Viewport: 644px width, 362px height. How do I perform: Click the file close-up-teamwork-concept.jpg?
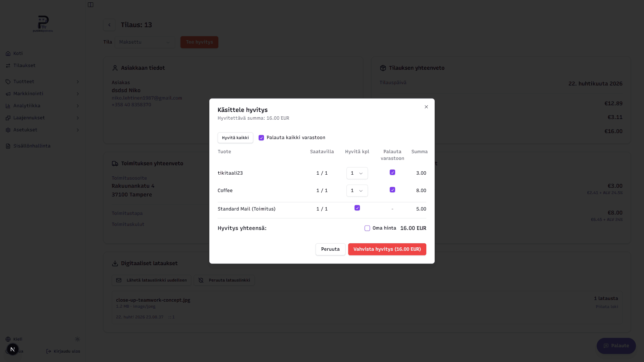pos(153,300)
